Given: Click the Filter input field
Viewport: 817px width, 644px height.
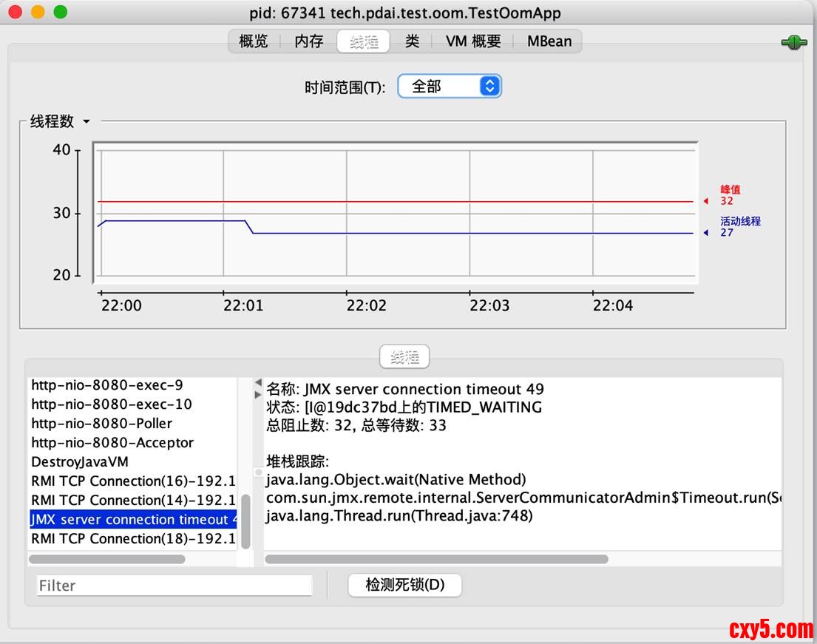Looking at the screenshot, I should click(174, 586).
